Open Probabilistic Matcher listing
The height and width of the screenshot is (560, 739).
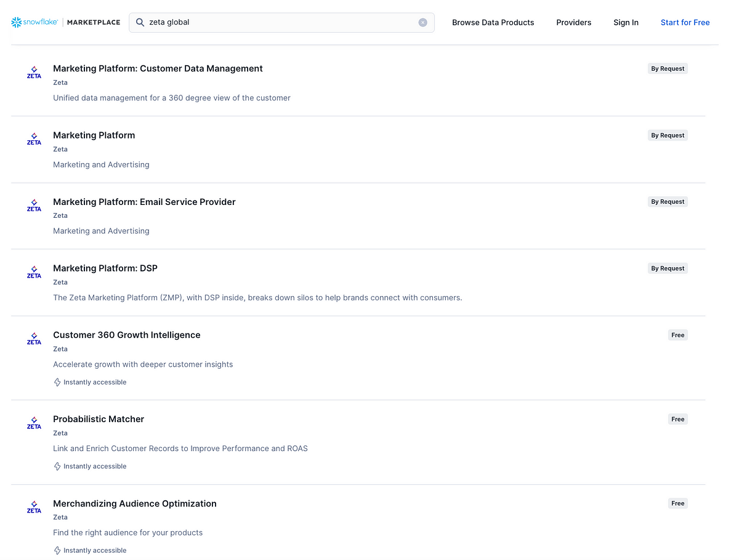(x=99, y=419)
